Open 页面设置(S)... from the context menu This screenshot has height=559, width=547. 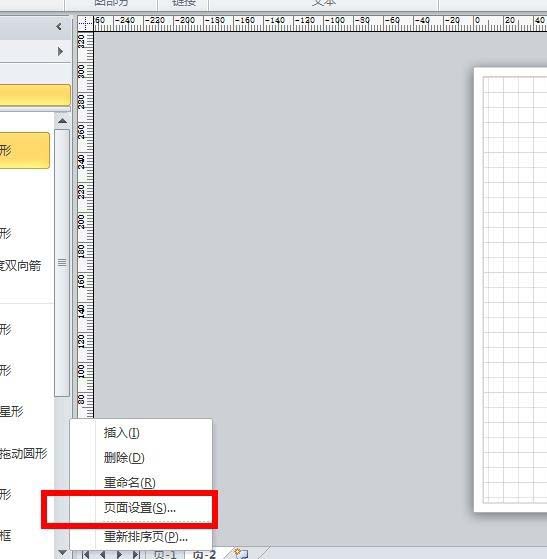click(140, 507)
